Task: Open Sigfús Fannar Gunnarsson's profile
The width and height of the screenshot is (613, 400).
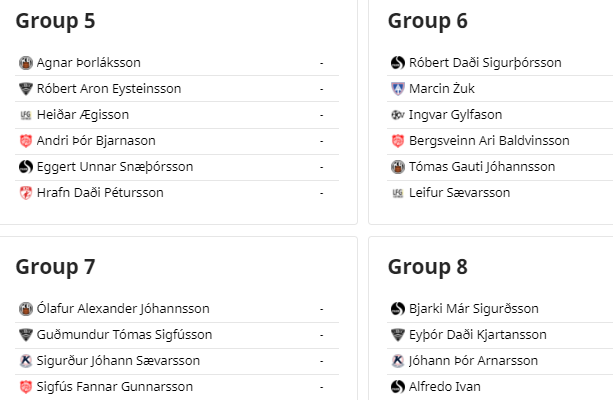Action: pos(115,387)
